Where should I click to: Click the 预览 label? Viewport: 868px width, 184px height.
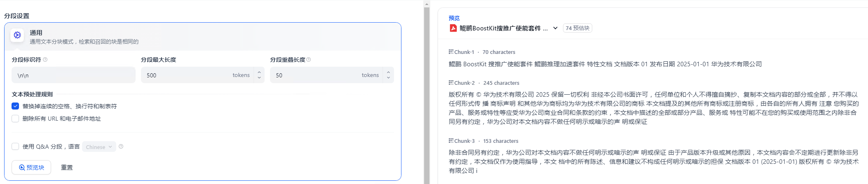click(x=454, y=18)
